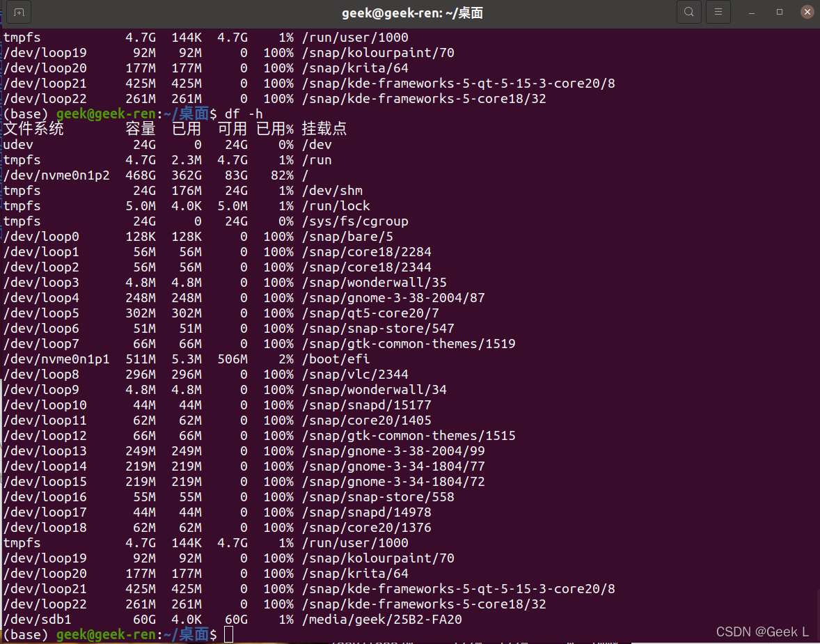Image resolution: width=820 pixels, height=644 pixels.
Task: Click the /sys/fs/cgroup mount point
Action: pos(355,221)
